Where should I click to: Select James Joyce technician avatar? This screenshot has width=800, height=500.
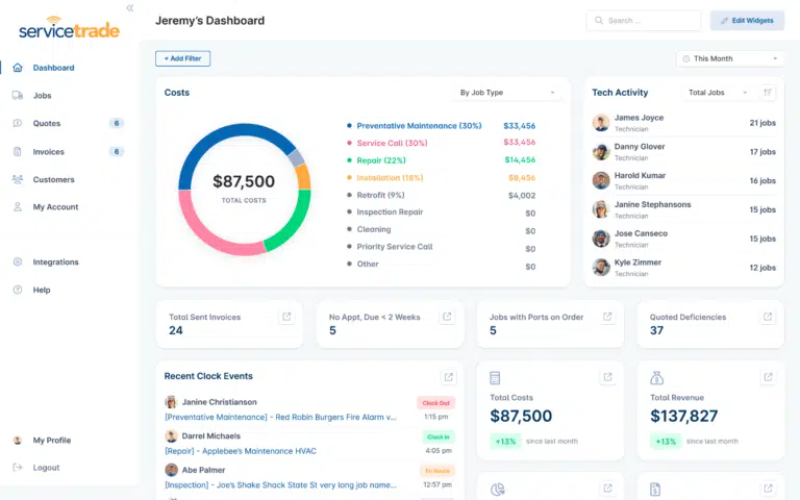coord(601,123)
